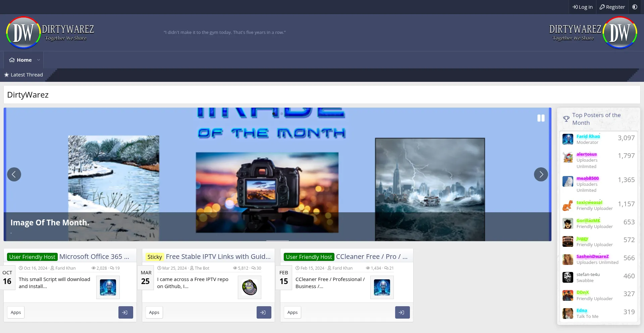Open GorillazMK avatar in Top Posters

click(x=568, y=224)
